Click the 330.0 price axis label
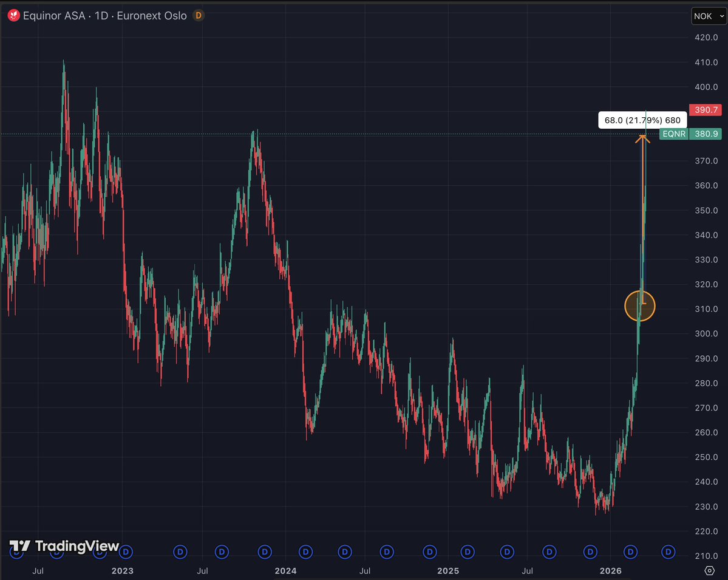The height and width of the screenshot is (580, 728). 706,259
